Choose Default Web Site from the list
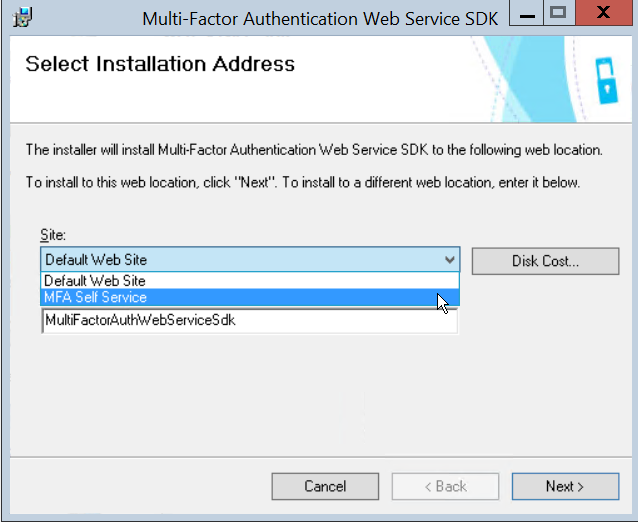 [x=95, y=281]
